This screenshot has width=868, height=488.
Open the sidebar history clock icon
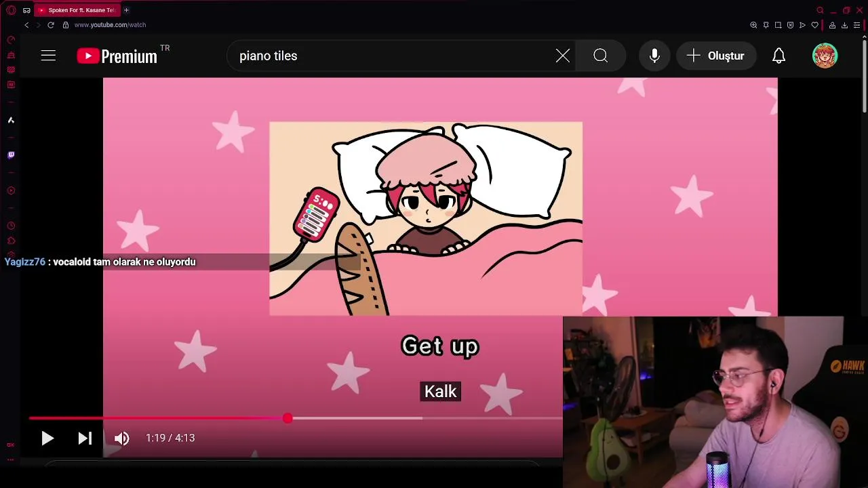(11, 226)
